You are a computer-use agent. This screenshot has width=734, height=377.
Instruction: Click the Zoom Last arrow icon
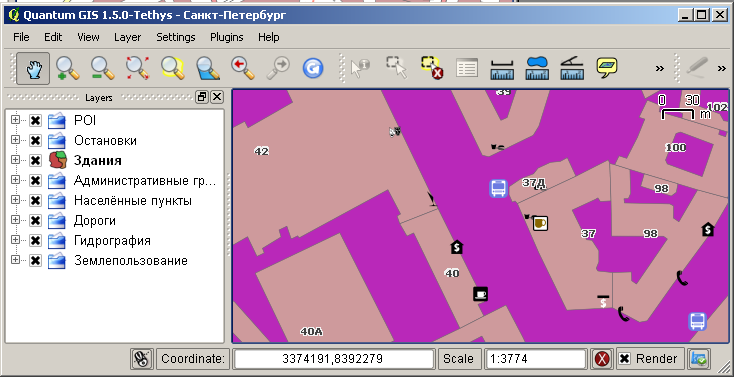pyautogui.click(x=243, y=68)
